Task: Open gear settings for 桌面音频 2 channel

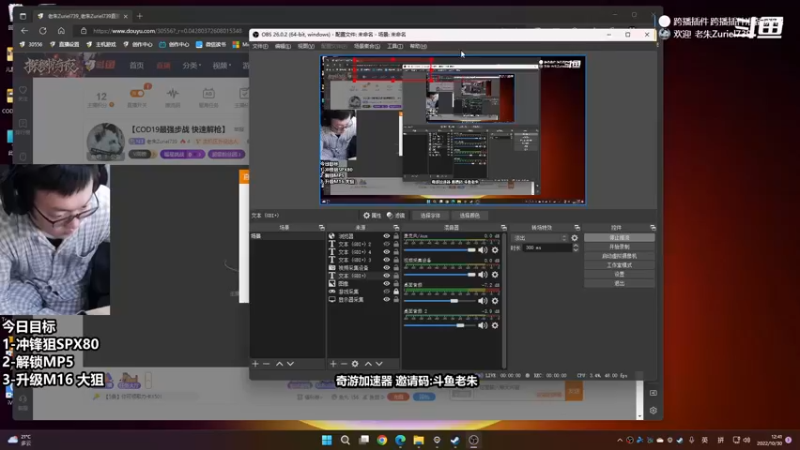Action: tap(495, 325)
